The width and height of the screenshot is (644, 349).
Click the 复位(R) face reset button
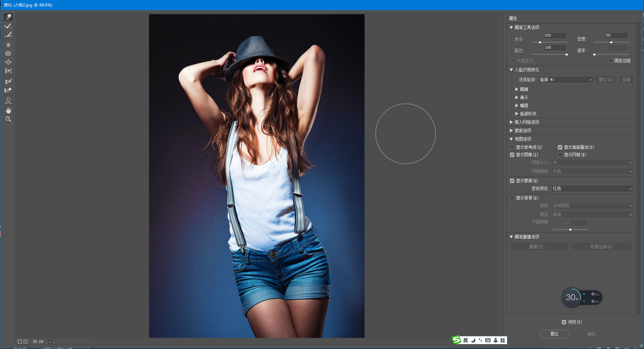click(x=605, y=80)
